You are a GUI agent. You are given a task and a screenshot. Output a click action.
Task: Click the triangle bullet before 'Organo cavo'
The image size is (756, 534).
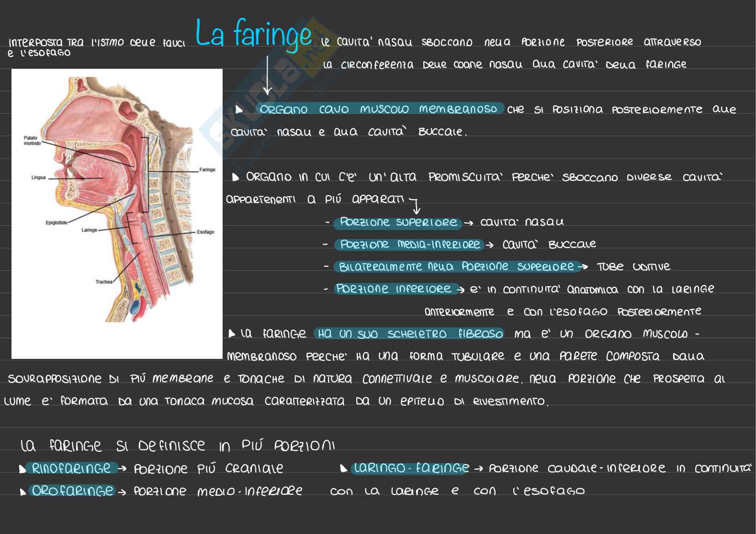[239, 110]
